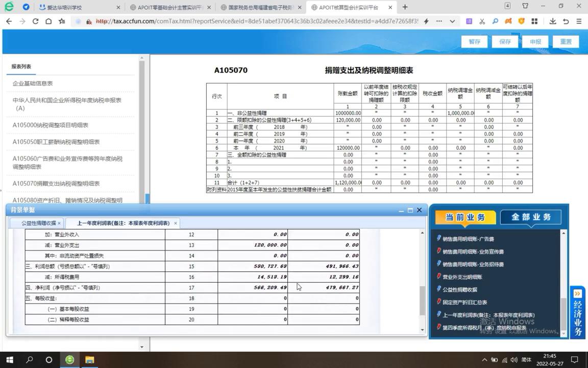Click the download icon in browser toolbar
588x368 pixels.
552,22
